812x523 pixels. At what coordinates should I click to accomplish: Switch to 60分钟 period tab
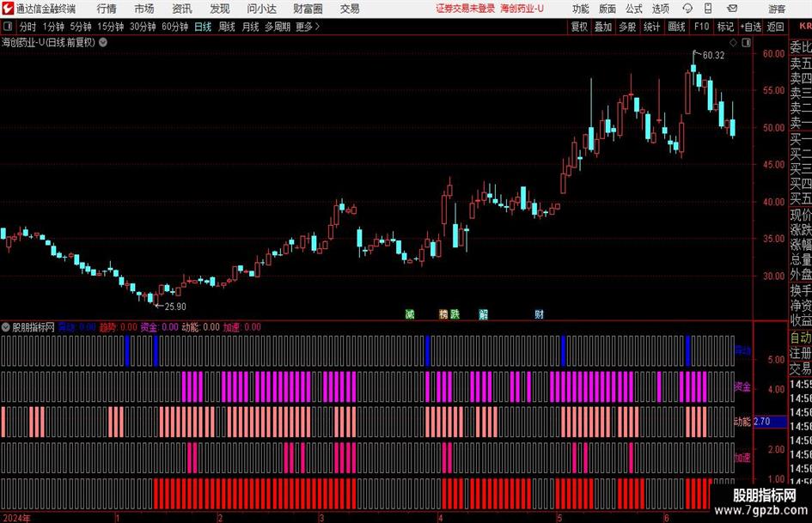coord(175,27)
